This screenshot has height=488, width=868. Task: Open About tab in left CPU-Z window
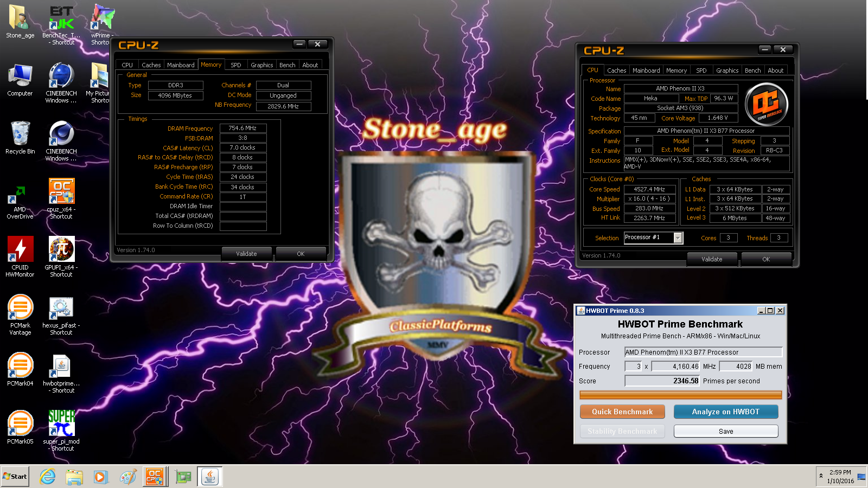point(310,65)
